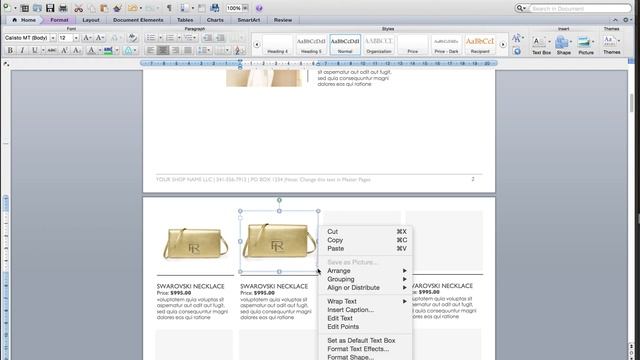Image resolution: width=640 pixels, height=360 pixels.
Task: Choose Insert Caption from context menu
Action: point(366,310)
